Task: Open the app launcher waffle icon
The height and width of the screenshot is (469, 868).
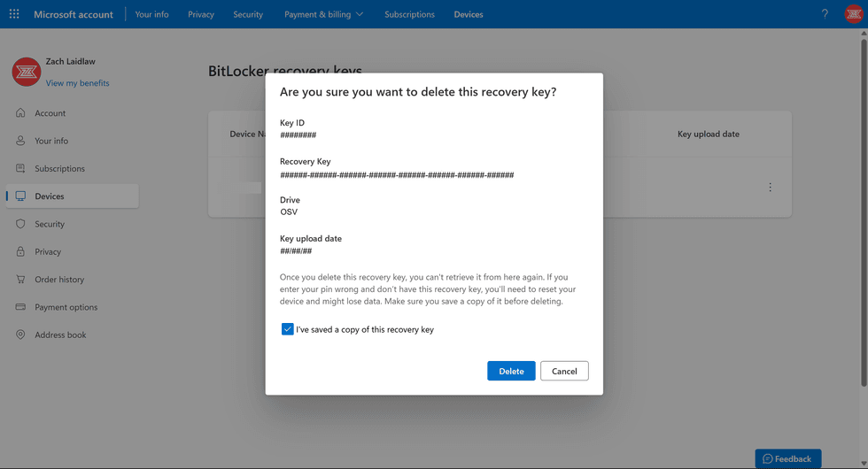Action: coord(14,14)
